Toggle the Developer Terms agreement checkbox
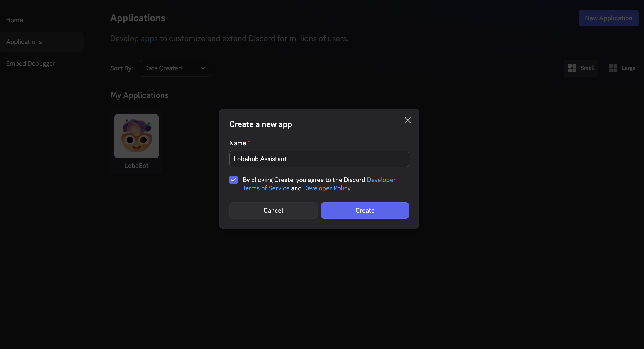The height and width of the screenshot is (349, 644). pos(233,180)
